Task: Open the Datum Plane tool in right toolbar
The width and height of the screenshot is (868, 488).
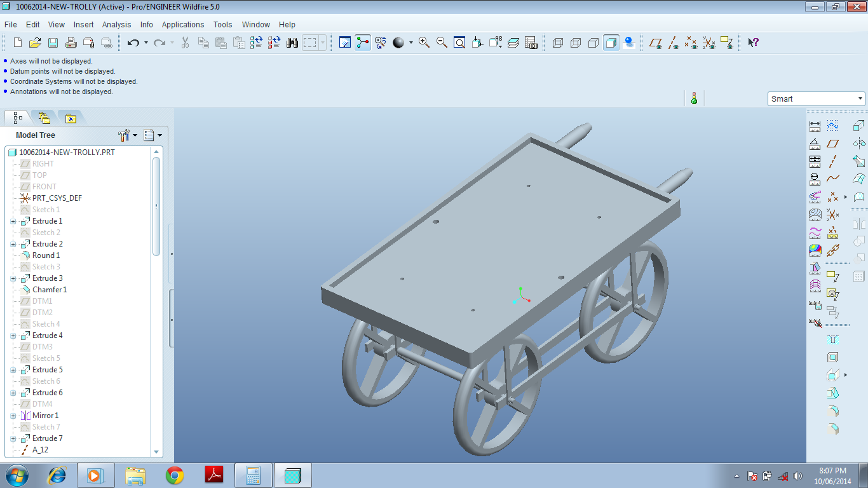Action: [833, 144]
